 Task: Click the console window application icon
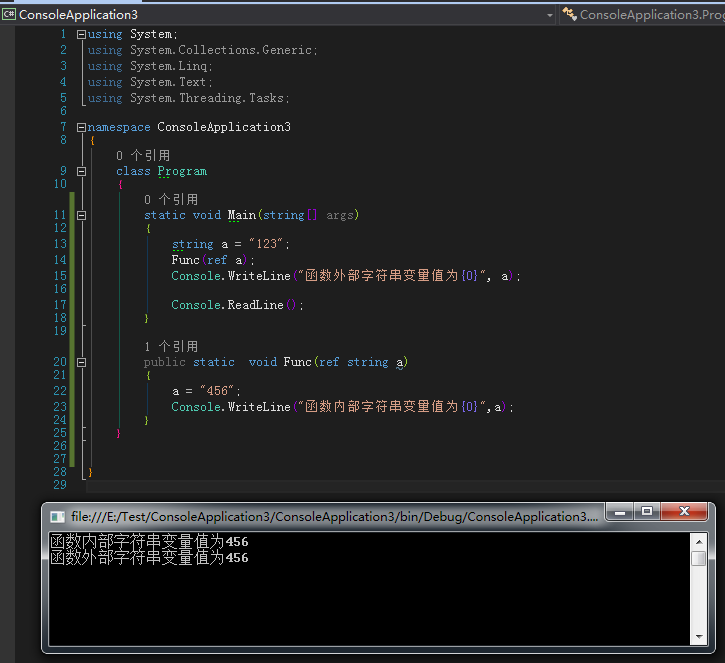pos(57,516)
